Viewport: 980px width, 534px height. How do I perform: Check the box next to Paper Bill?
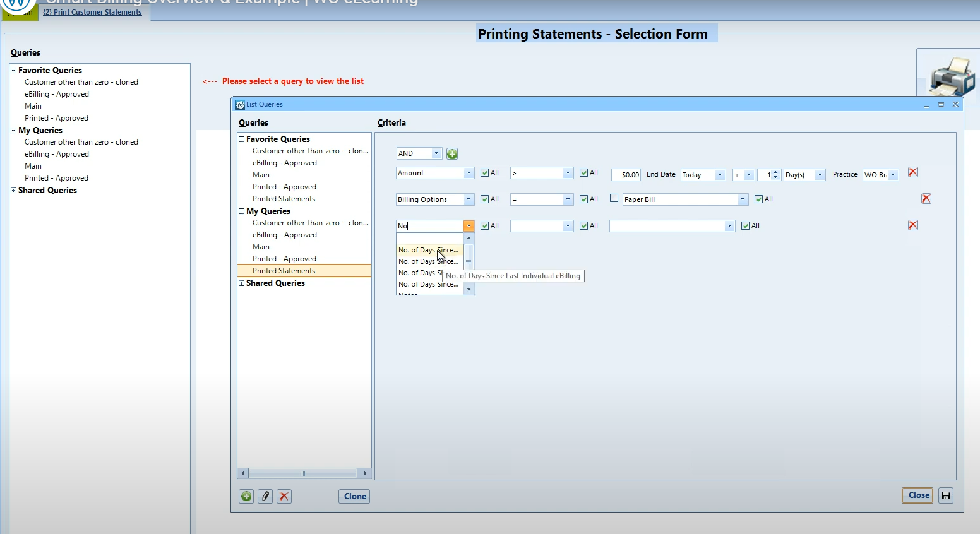pyautogui.click(x=614, y=198)
